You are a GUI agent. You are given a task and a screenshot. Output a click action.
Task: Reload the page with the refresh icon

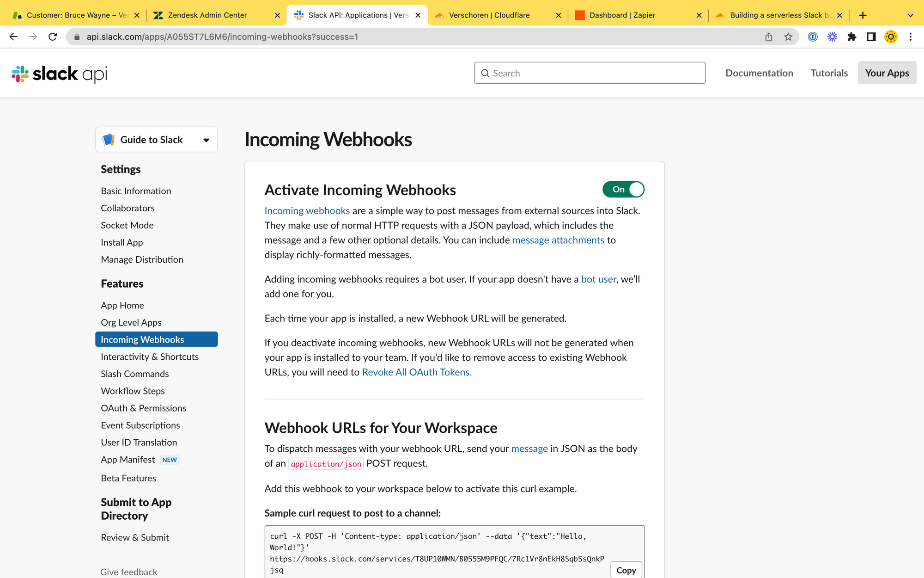click(53, 37)
